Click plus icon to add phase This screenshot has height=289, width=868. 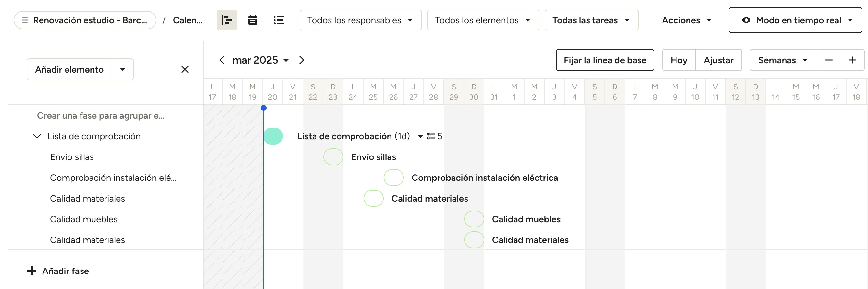tap(32, 271)
